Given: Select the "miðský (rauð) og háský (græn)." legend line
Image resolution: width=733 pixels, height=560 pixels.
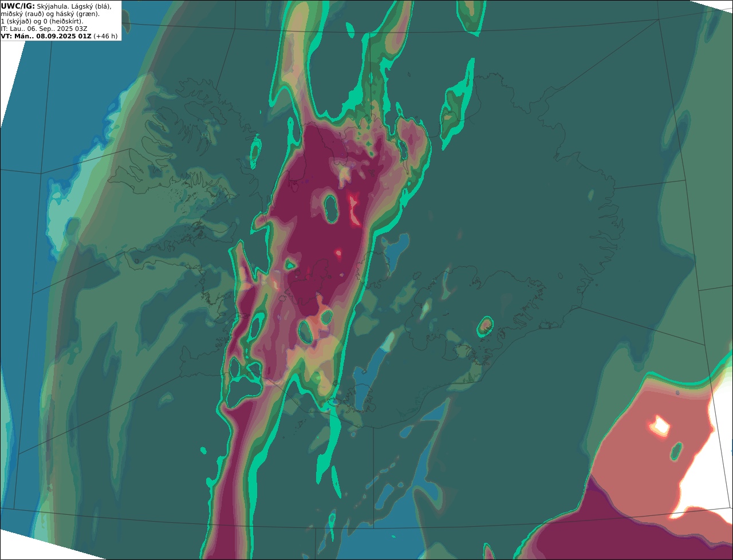Looking at the screenshot, I should (50, 14).
